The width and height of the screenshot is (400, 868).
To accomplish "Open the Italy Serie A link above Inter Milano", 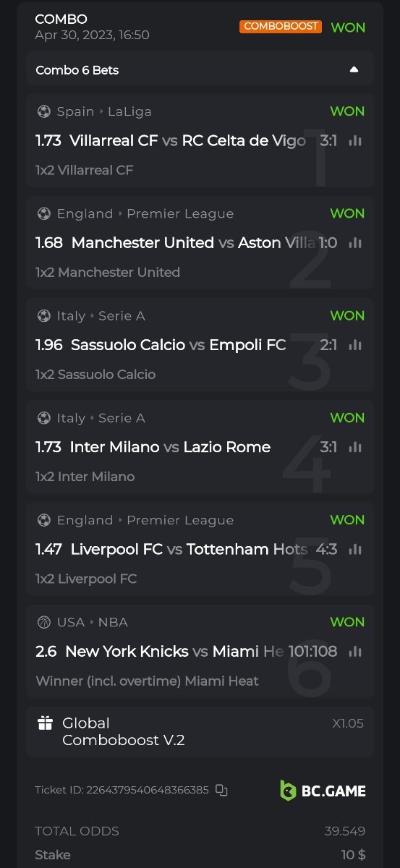I will click(101, 418).
